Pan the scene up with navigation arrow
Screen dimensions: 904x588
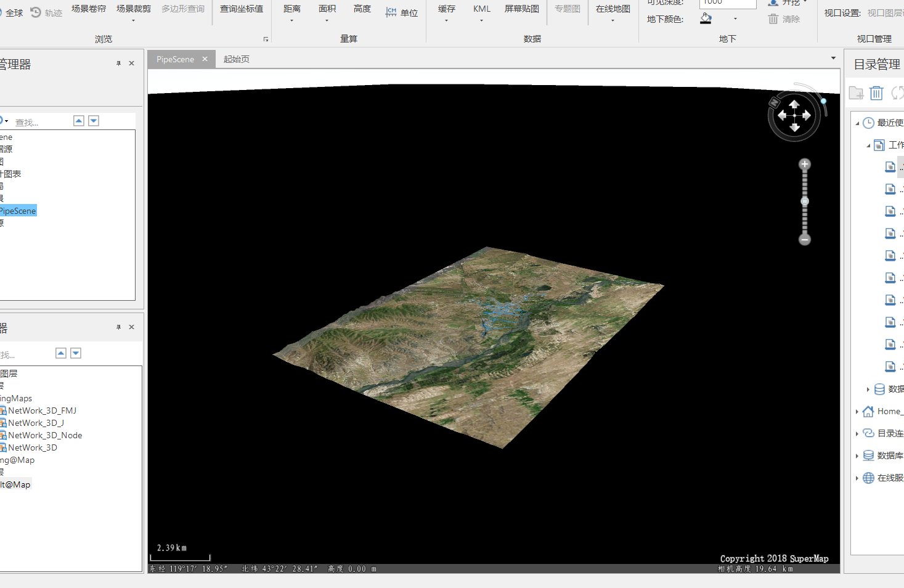(794, 104)
